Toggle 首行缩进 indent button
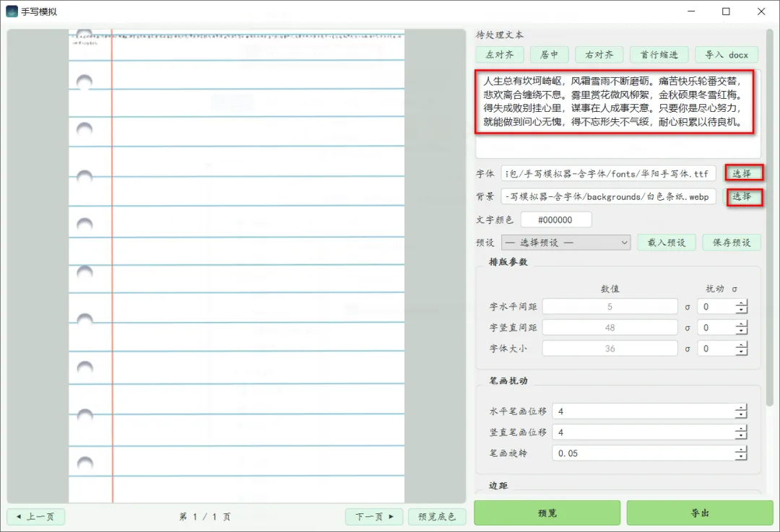Screen dimensions: 780x532 pyautogui.click(x=659, y=55)
